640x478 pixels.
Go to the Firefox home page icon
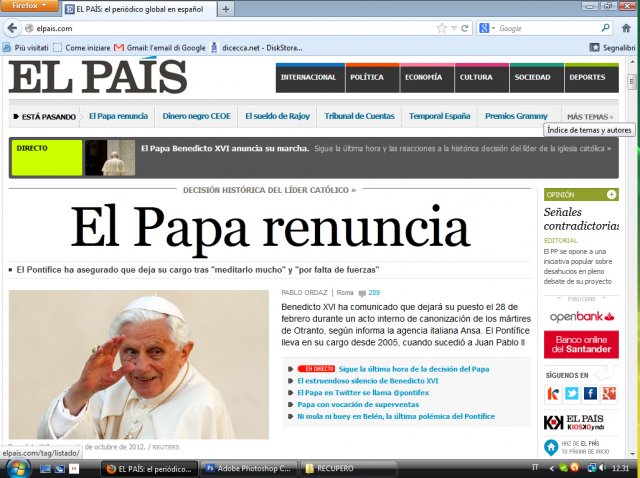(626, 28)
